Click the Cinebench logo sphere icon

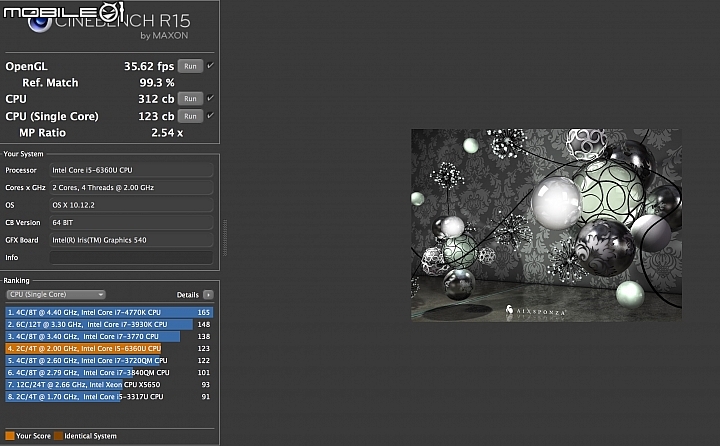coord(39,23)
